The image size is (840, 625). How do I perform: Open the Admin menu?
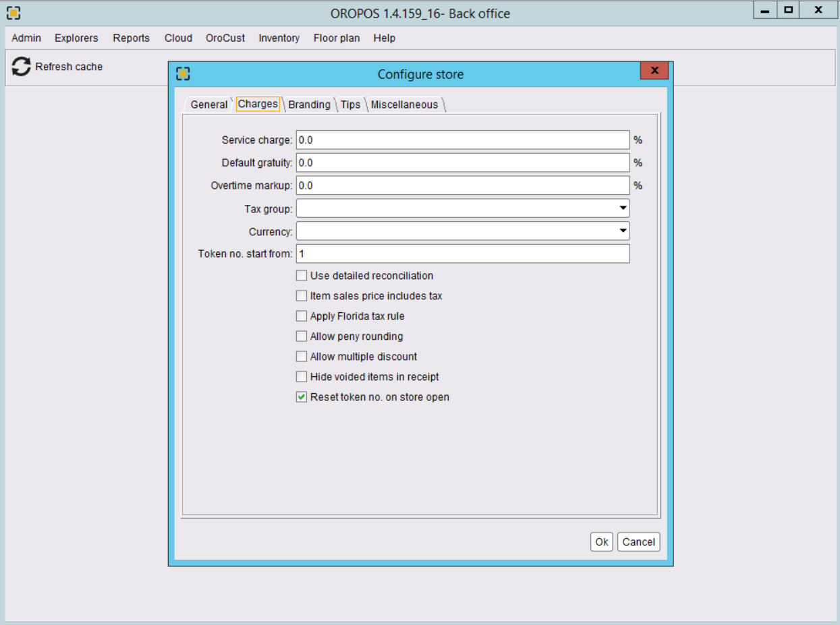click(x=26, y=38)
